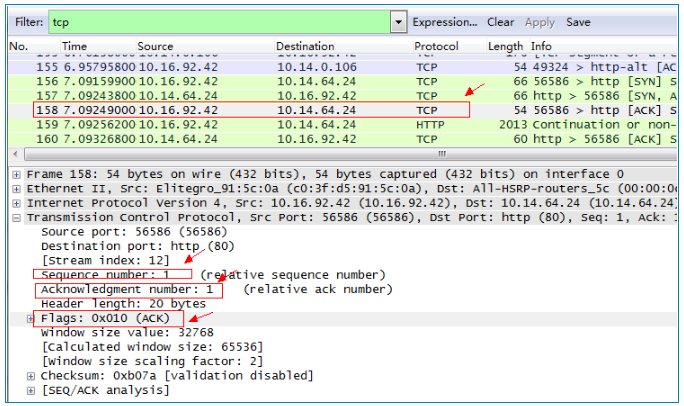Select packet 155 to 10.14.0.106

coord(342,67)
